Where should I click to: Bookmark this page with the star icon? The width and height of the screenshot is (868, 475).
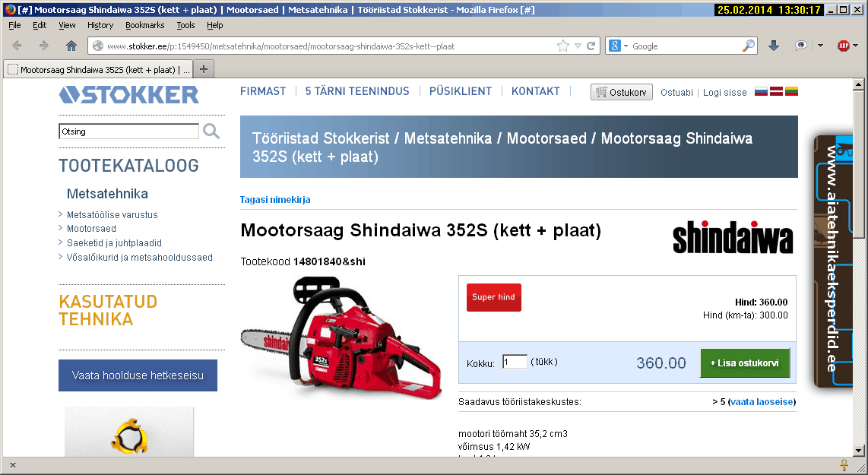(563, 46)
